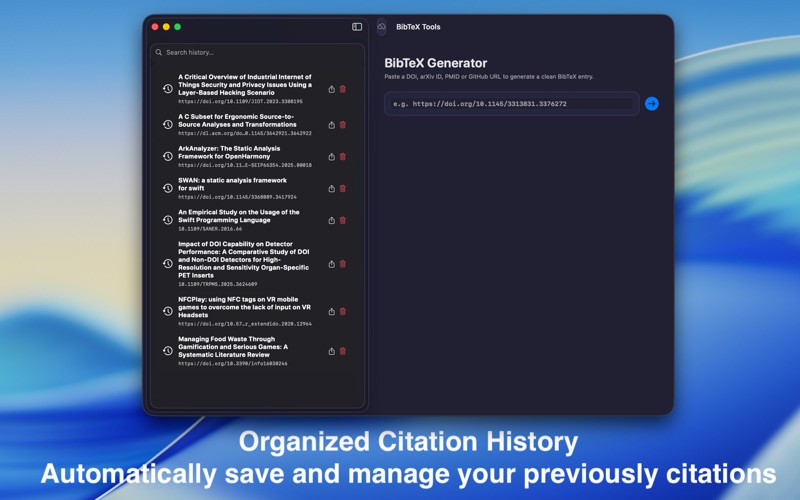
Task: Share the Empirical Study Swift entry
Action: [332, 220]
